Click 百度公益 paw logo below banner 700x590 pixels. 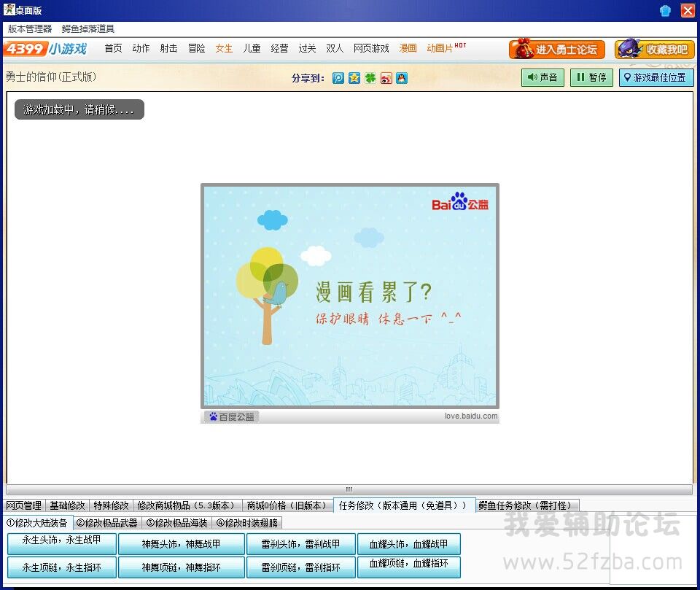click(x=231, y=417)
